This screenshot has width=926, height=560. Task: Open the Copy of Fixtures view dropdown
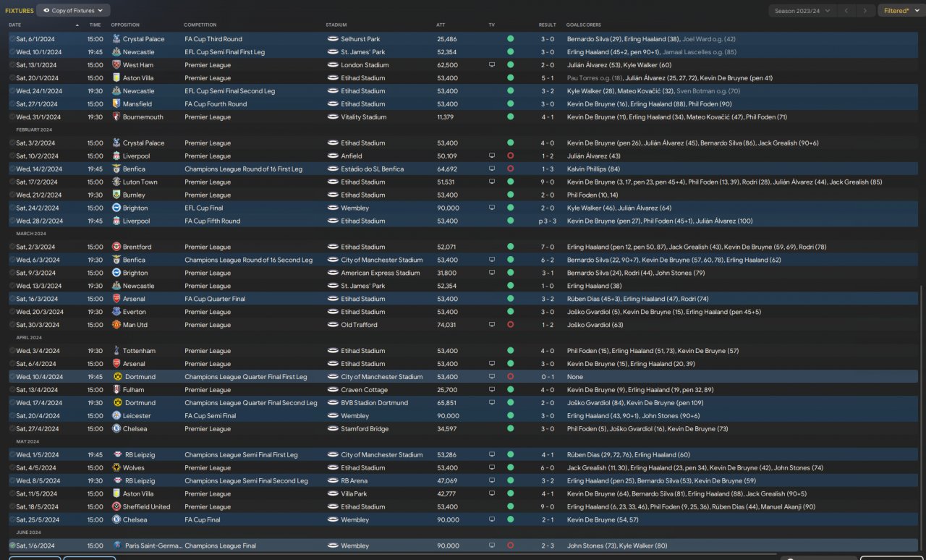point(73,11)
